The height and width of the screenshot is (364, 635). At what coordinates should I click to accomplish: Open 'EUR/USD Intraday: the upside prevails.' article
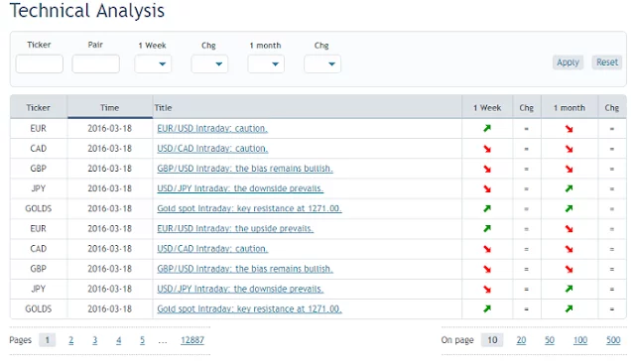pyautogui.click(x=235, y=229)
